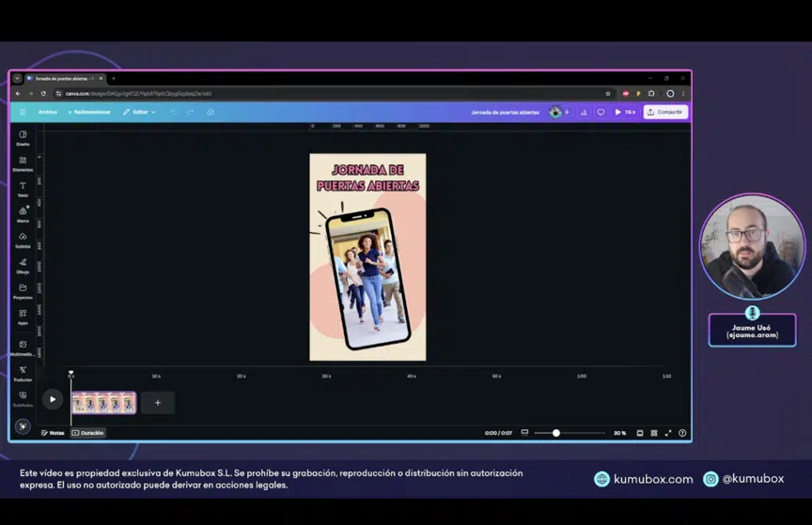Open the Archivo menu
This screenshot has height=525, width=812.
click(x=48, y=112)
